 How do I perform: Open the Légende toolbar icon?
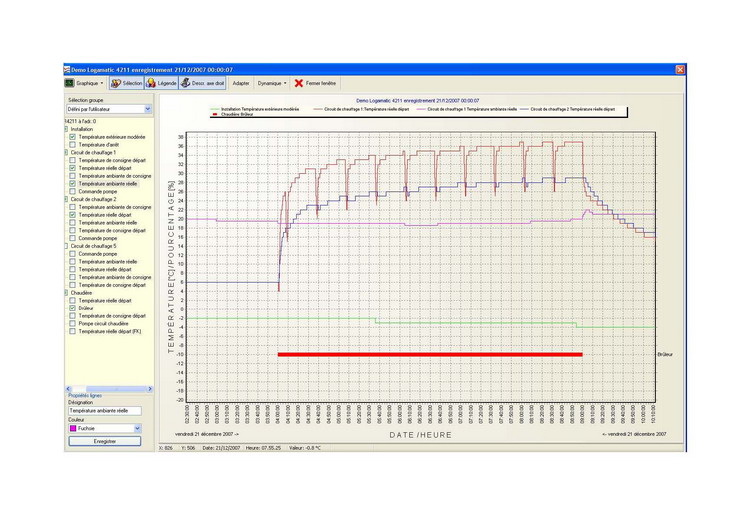pyautogui.click(x=152, y=84)
